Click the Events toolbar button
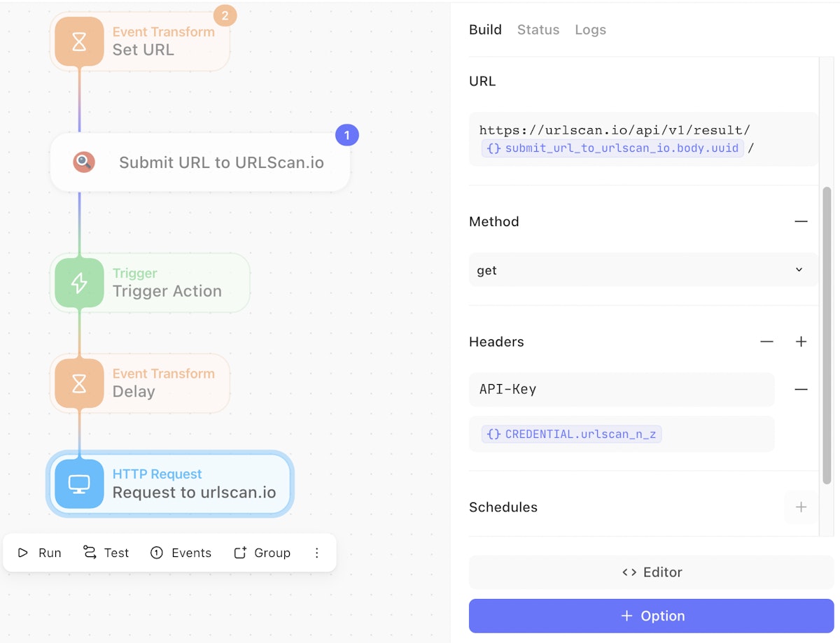 click(x=181, y=553)
